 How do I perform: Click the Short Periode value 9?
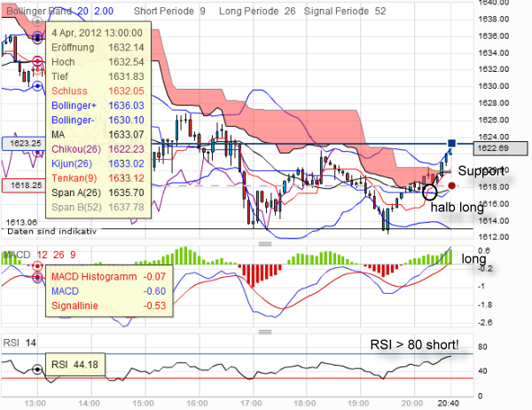(202, 12)
